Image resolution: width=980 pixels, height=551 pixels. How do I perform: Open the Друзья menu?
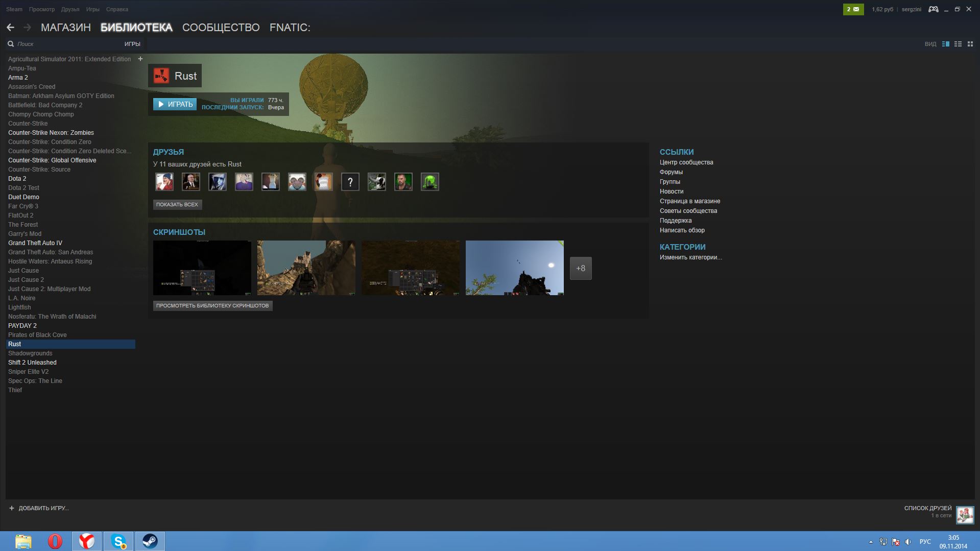[x=70, y=9]
